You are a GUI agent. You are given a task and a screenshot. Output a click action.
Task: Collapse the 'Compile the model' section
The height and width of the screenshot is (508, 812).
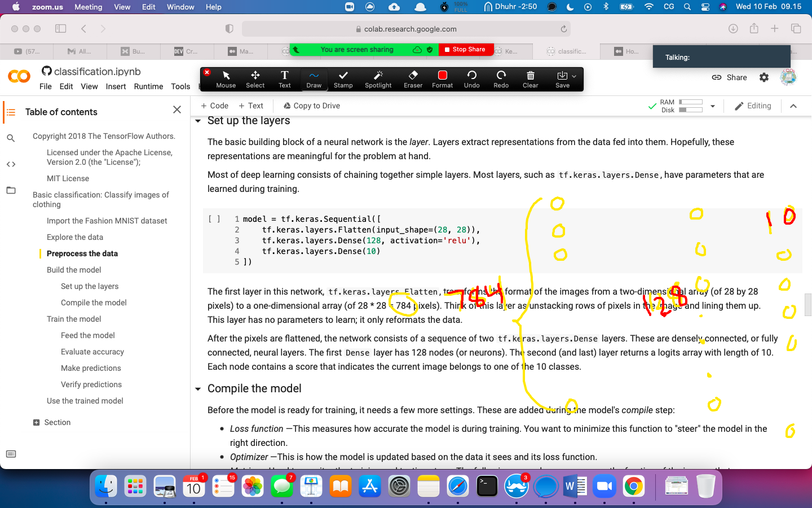coord(198,389)
